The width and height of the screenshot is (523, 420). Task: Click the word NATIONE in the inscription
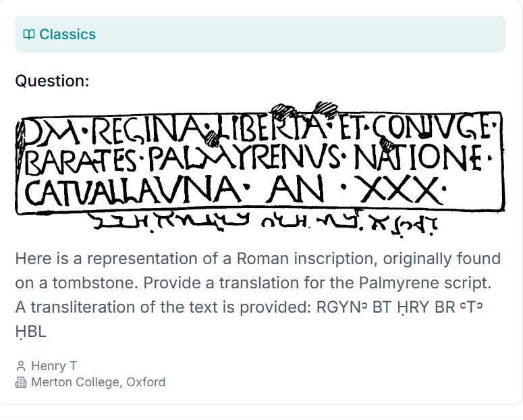point(418,159)
